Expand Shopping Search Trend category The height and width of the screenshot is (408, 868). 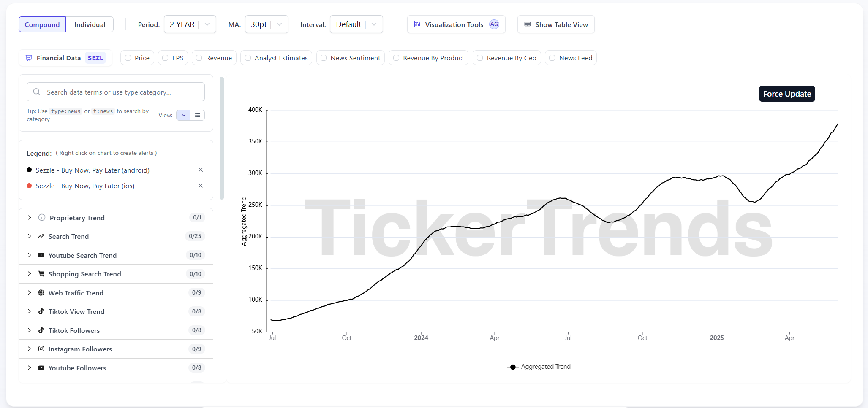(29, 274)
